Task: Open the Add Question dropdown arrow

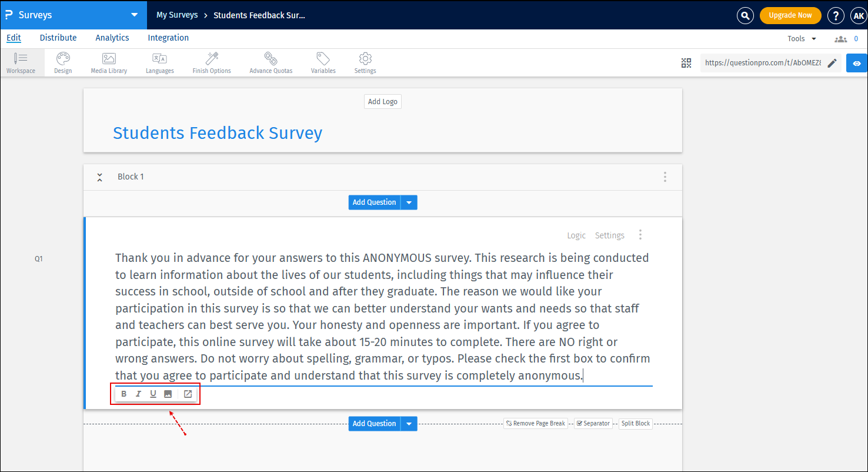Action: [x=409, y=202]
